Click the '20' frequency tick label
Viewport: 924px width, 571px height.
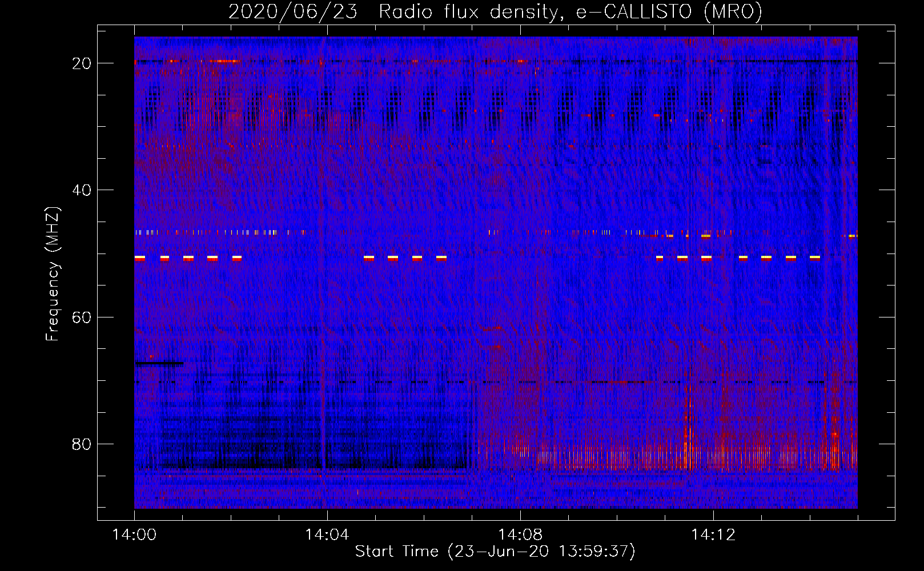tap(82, 63)
